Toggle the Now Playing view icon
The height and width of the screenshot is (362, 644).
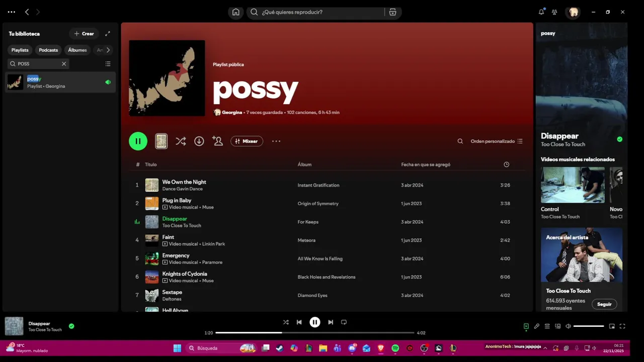526,326
